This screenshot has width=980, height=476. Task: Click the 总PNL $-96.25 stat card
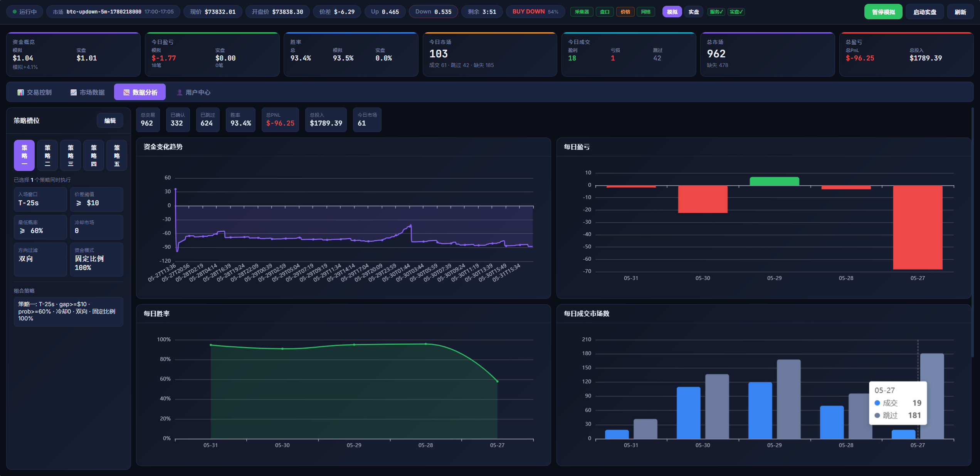280,120
